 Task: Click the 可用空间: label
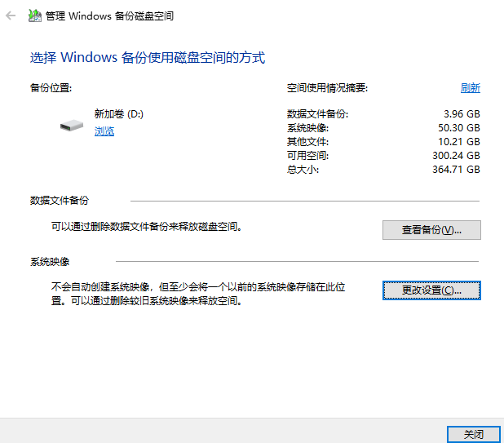[307, 155]
